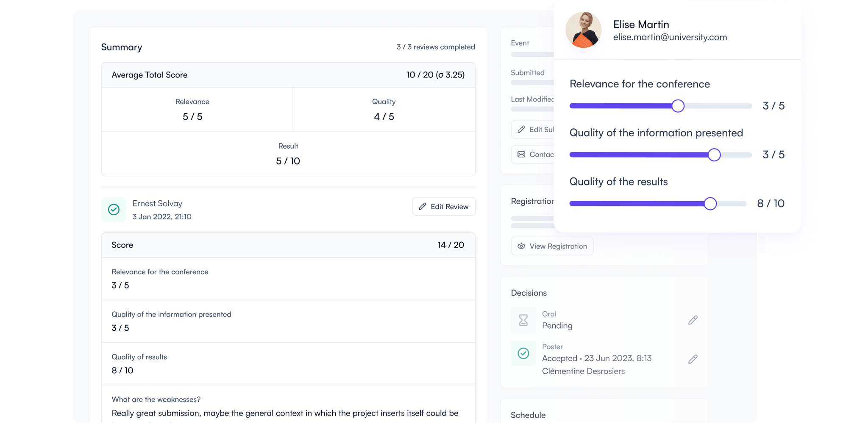868x432 pixels.
Task: Click the pencil icon beside the Oral decision
Action: click(693, 320)
